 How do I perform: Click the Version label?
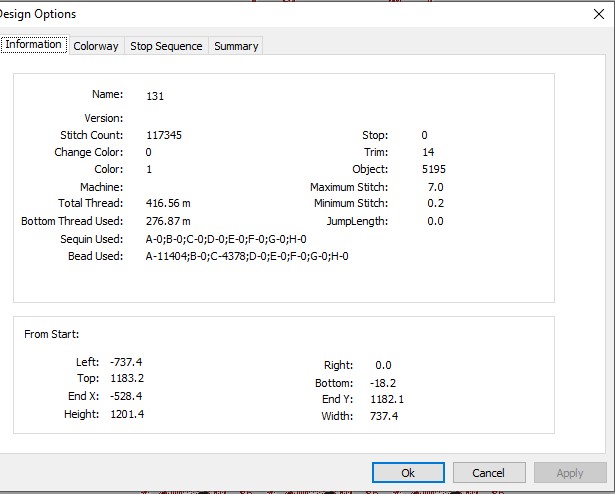click(104, 118)
